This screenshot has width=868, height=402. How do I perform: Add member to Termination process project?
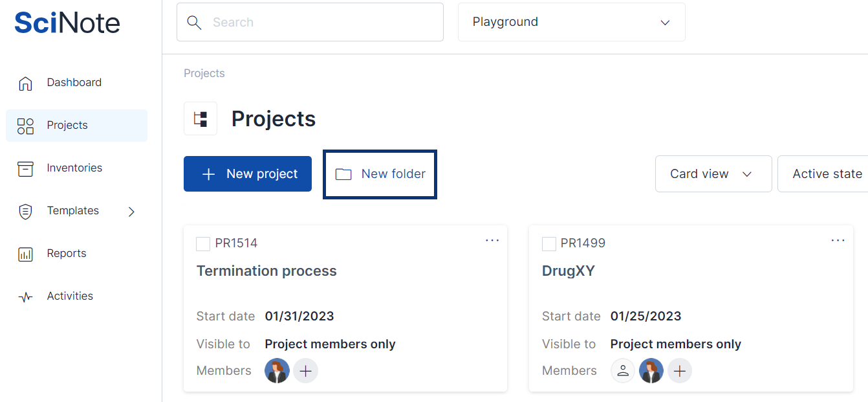[x=305, y=371]
